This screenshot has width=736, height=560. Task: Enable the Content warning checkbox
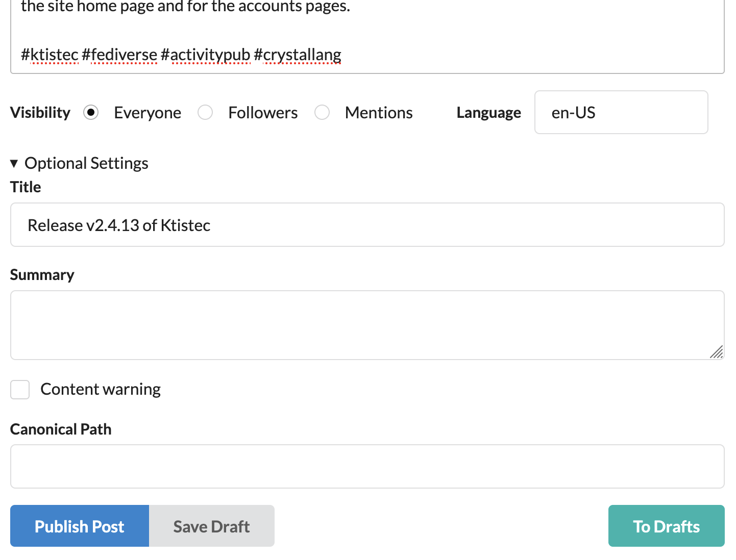coord(20,390)
